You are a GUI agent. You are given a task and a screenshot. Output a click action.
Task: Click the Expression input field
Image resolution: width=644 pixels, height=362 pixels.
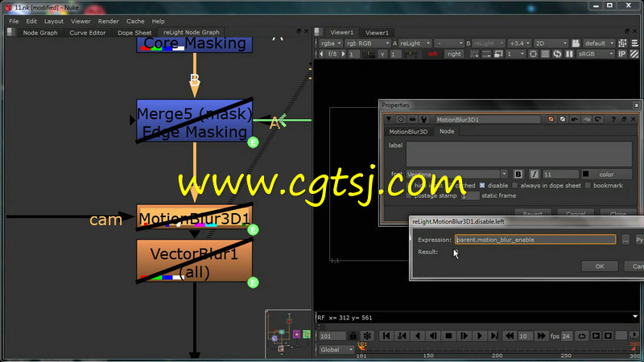[535, 240]
